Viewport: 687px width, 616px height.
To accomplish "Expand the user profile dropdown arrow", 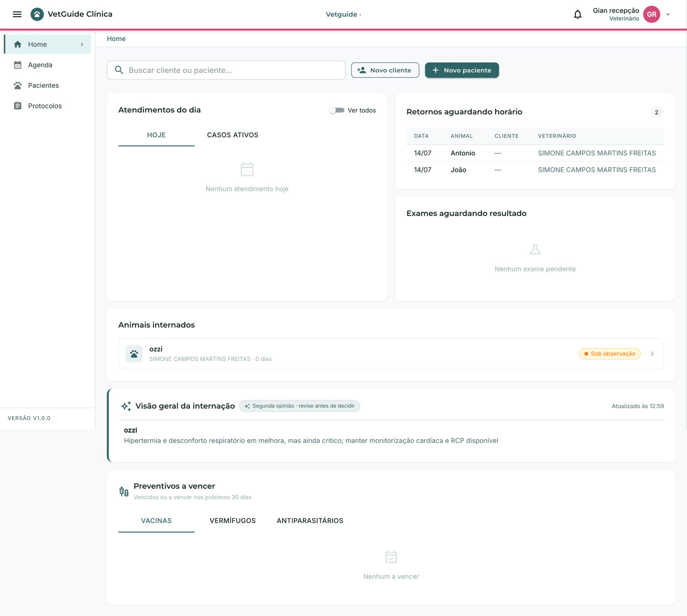I will click(x=668, y=14).
